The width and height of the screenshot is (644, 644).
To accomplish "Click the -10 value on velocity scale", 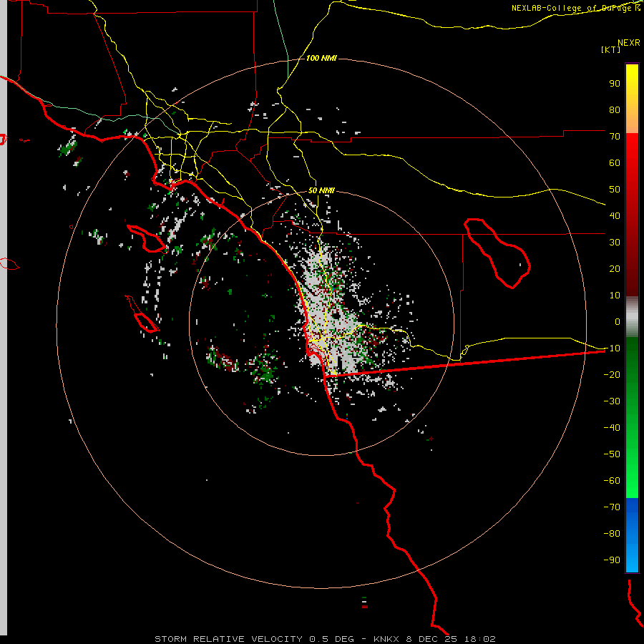I will tap(612, 348).
